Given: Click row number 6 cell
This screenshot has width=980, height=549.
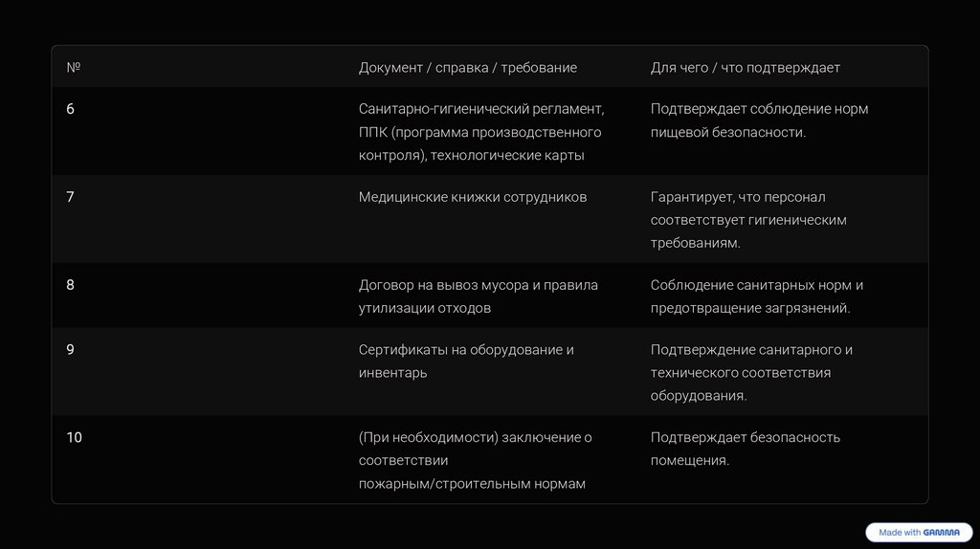Looking at the screenshot, I should point(71,109).
